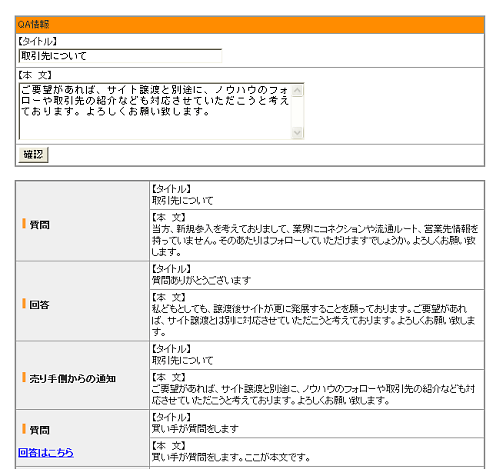Click the 売り手側からの通知 row label
Viewport: 500px width, 469px height.
click(x=73, y=379)
